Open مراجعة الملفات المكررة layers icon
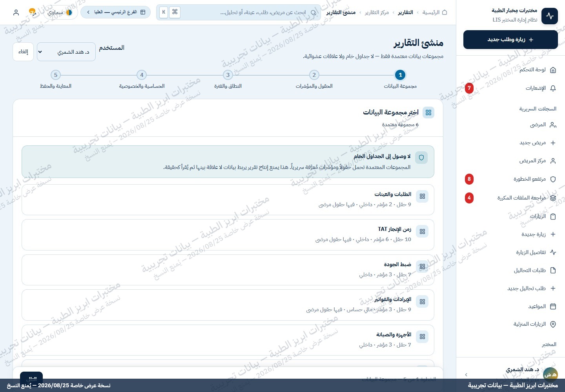 point(553,198)
